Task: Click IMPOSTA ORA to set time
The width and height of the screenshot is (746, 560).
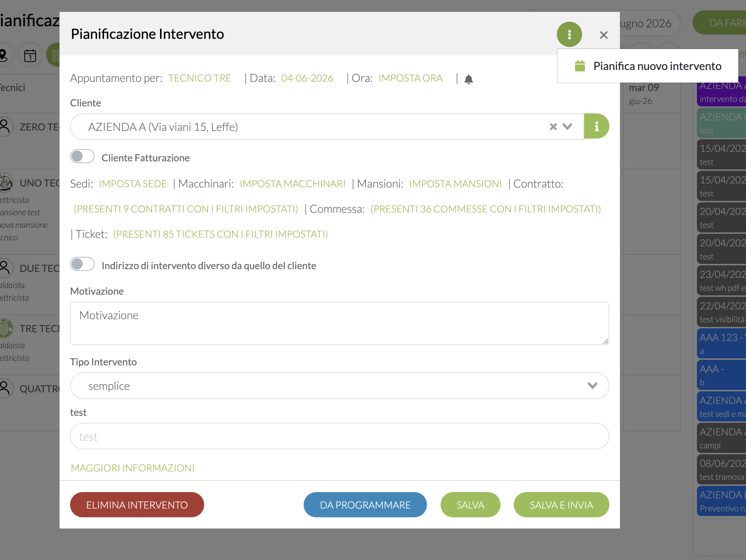Action: coord(410,78)
